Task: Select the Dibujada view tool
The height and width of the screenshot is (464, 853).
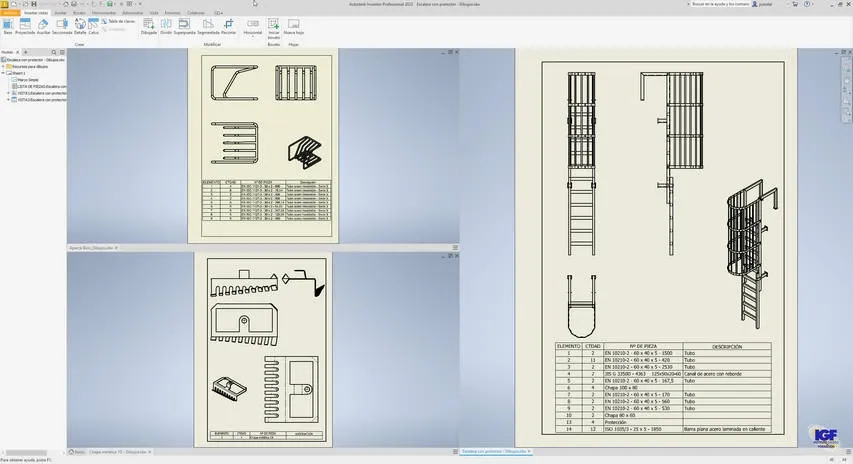Action: [149, 26]
